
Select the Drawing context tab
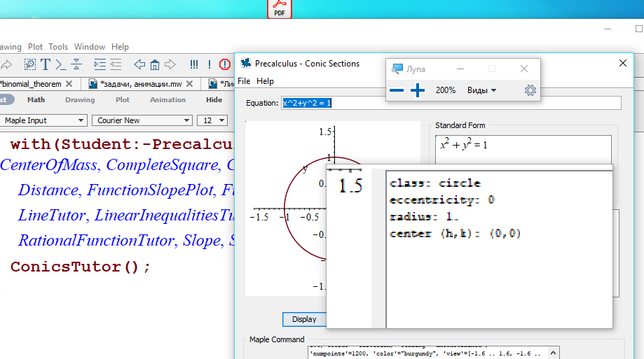tap(80, 99)
